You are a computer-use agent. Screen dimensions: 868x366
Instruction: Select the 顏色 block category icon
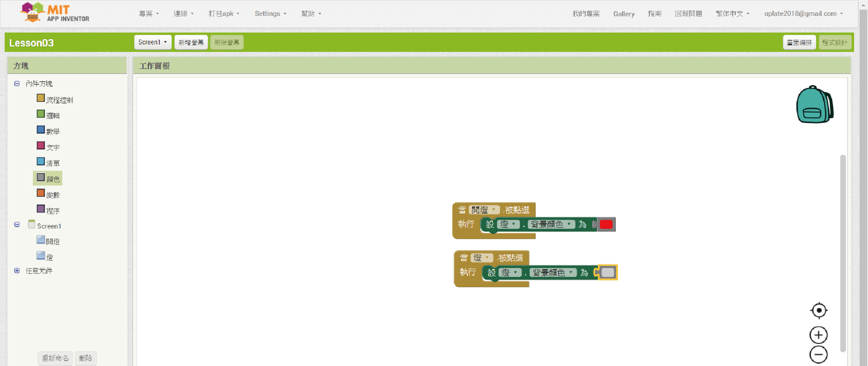(x=41, y=177)
